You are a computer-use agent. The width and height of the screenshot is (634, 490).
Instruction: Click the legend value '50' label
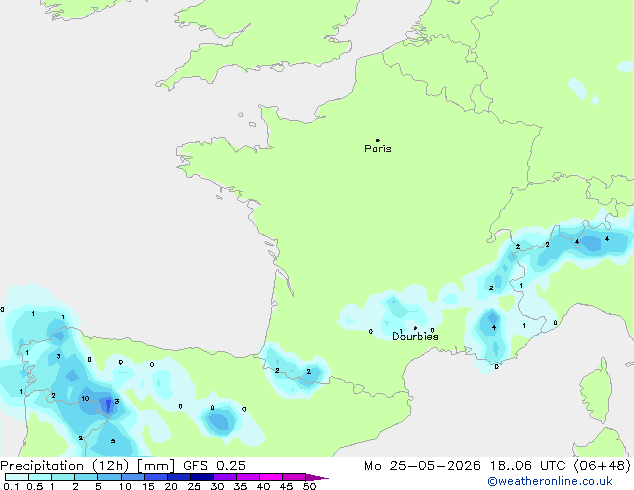tap(309, 486)
